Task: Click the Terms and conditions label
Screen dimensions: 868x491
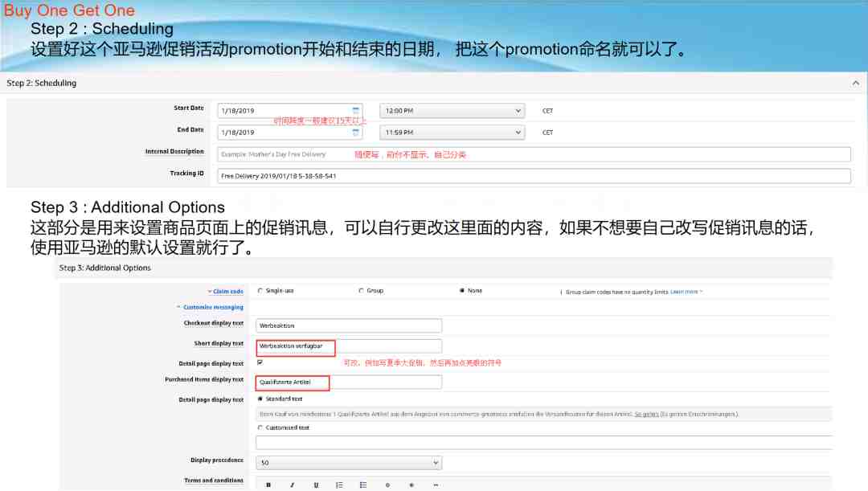Action: pyautogui.click(x=214, y=481)
